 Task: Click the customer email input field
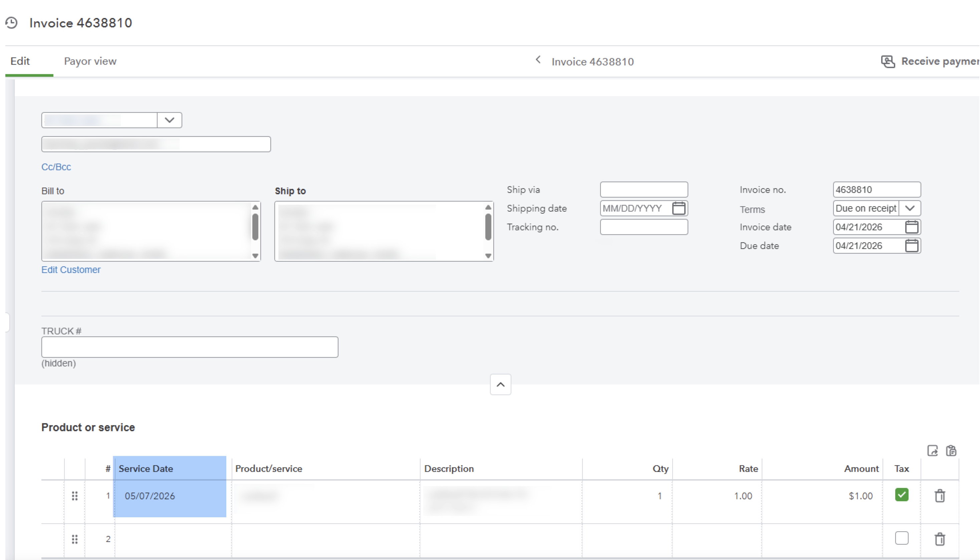pos(156,144)
